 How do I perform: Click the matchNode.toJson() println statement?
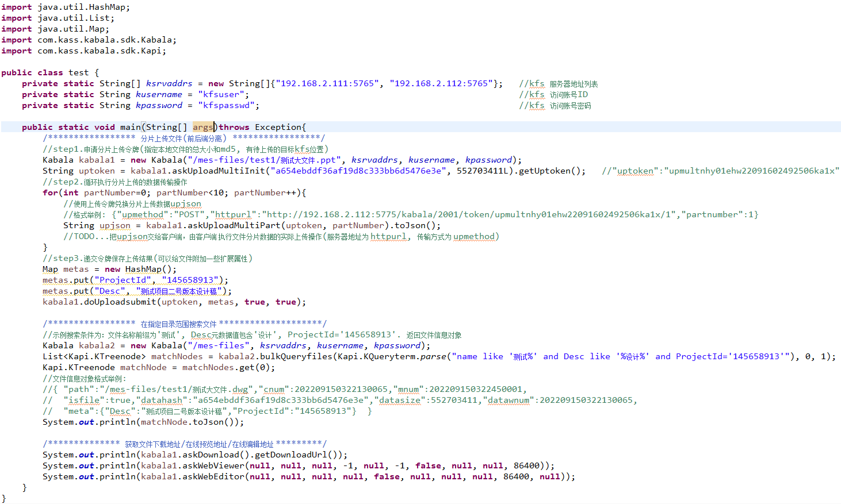pos(143,422)
